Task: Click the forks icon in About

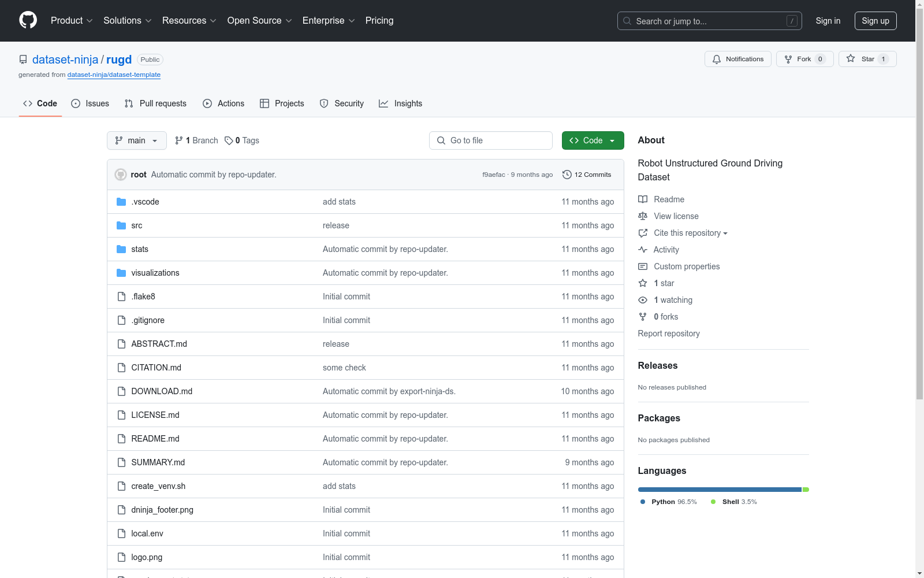Action: (643, 317)
